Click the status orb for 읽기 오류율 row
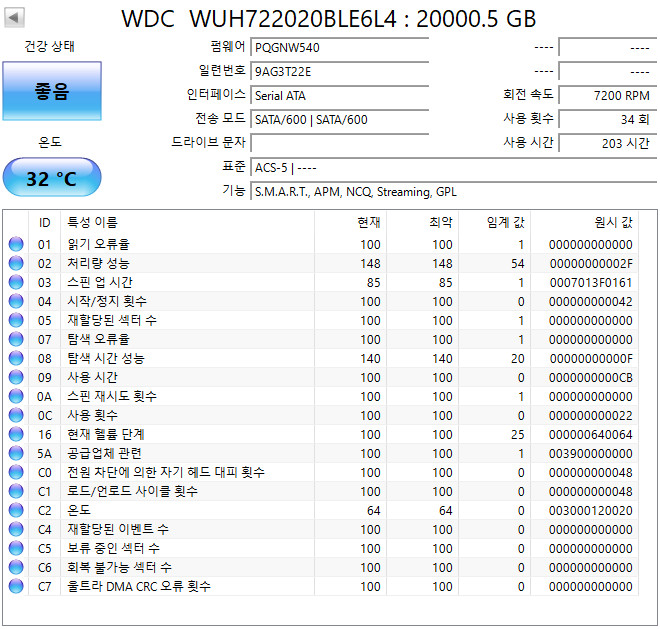 [x=16, y=244]
